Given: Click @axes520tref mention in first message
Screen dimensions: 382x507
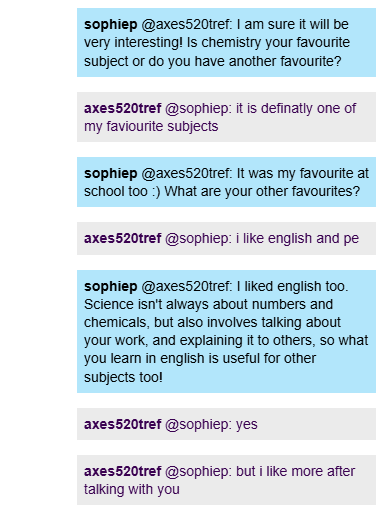Looking at the screenshot, I should point(187,25).
